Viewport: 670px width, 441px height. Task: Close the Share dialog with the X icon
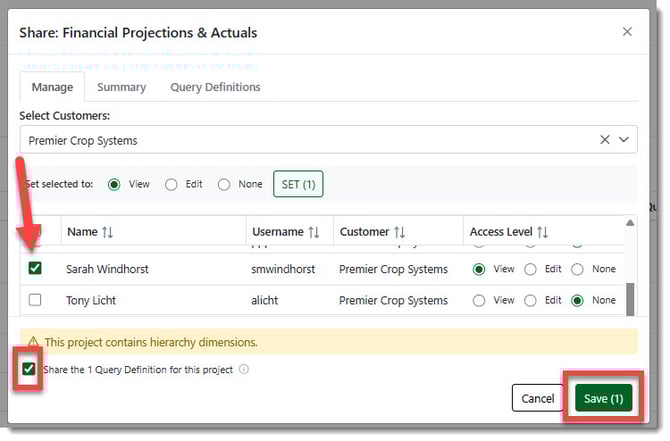(627, 32)
